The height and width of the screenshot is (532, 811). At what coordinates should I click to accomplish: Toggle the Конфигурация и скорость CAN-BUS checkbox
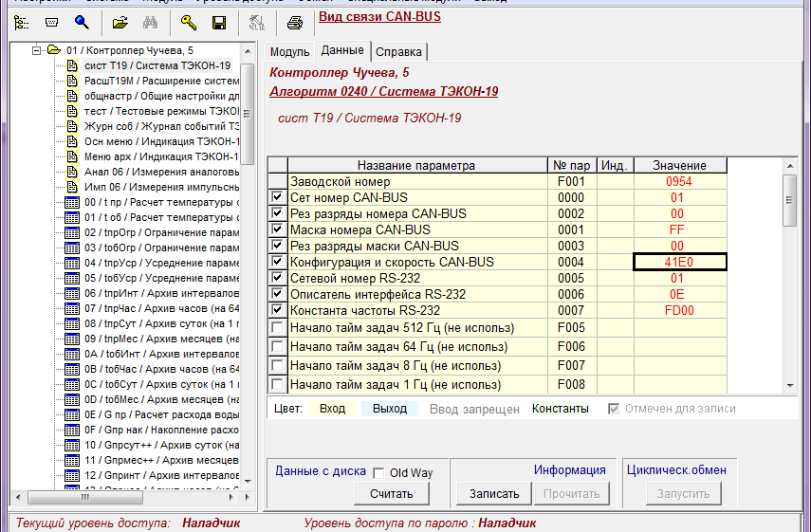click(278, 261)
